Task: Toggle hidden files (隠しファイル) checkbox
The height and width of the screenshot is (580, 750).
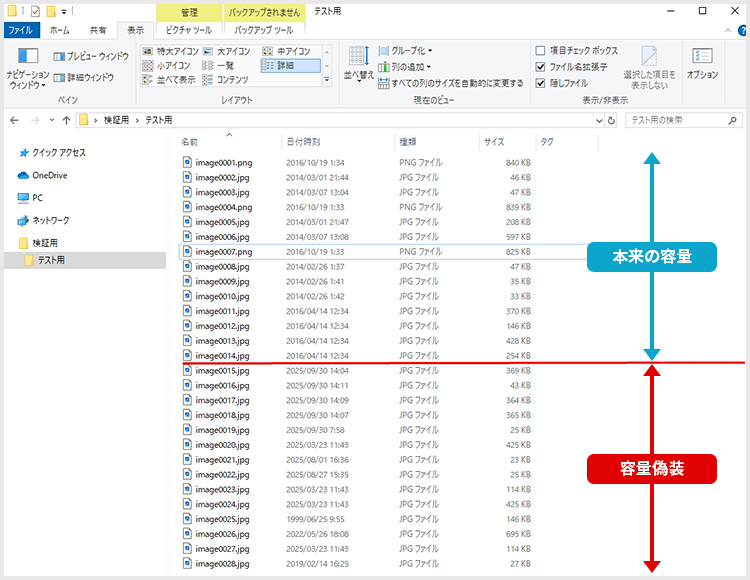Action: pyautogui.click(x=541, y=83)
